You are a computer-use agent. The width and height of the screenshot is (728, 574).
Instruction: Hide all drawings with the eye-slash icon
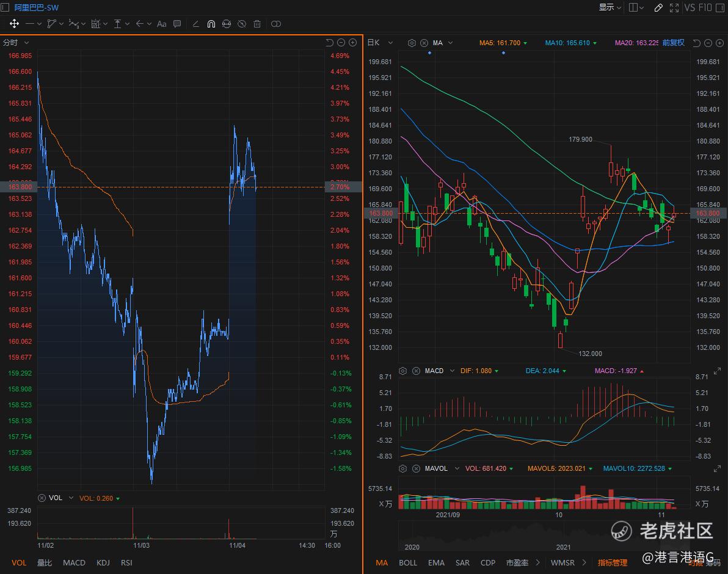tap(242, 24)
